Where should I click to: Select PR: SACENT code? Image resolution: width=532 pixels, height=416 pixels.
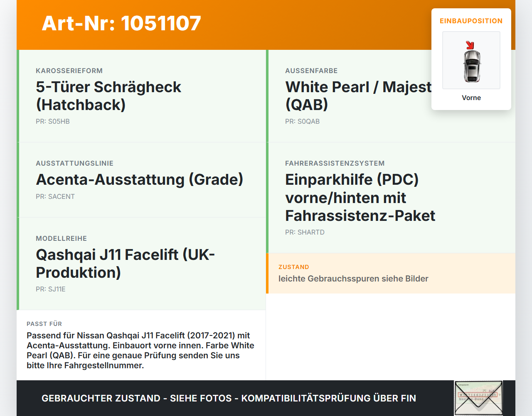55,196
